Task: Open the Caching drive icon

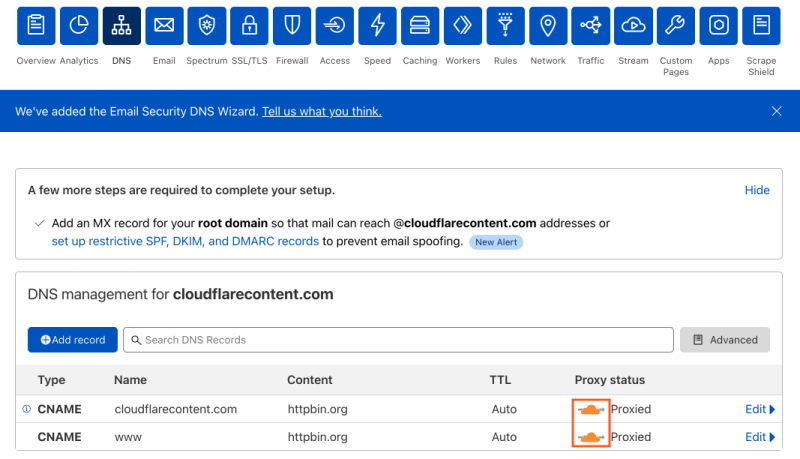Action: [420, 26]
